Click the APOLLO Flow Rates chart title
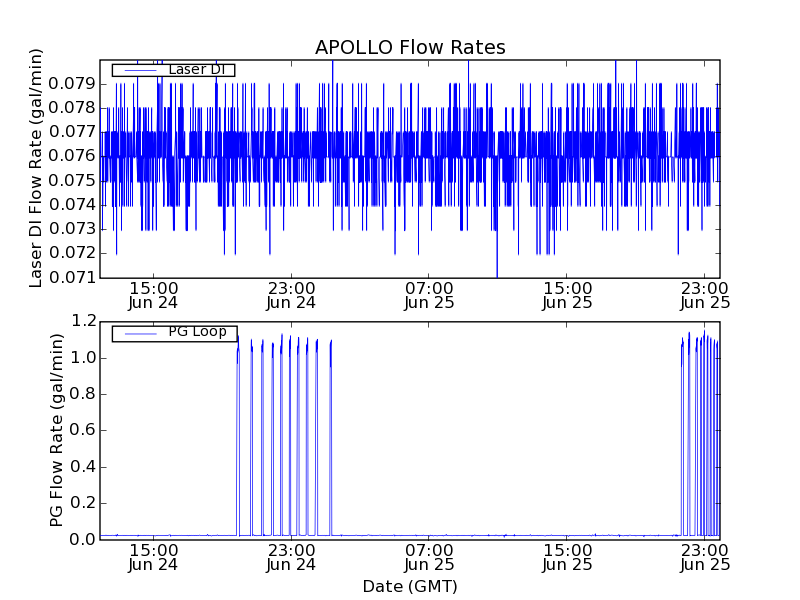The height and width of the screenshot is (600, 800). click(x=410, y=48)
